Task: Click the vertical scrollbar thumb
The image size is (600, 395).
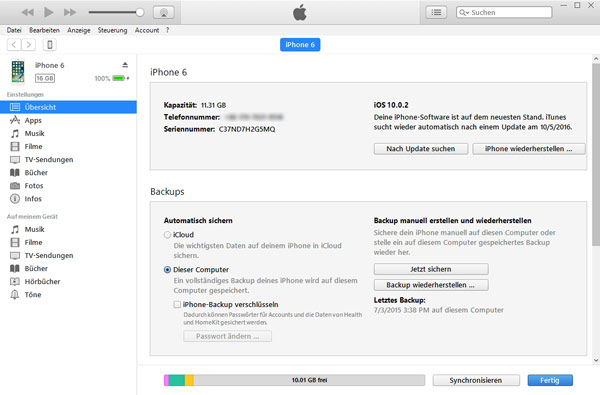Action: coord(596,155)
